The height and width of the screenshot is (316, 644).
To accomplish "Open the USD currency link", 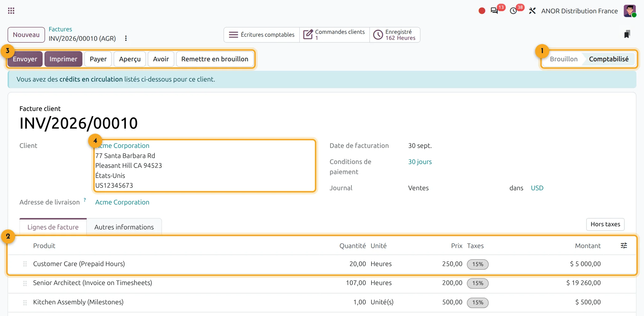I will pyautogui.click(x=537, y=188).
